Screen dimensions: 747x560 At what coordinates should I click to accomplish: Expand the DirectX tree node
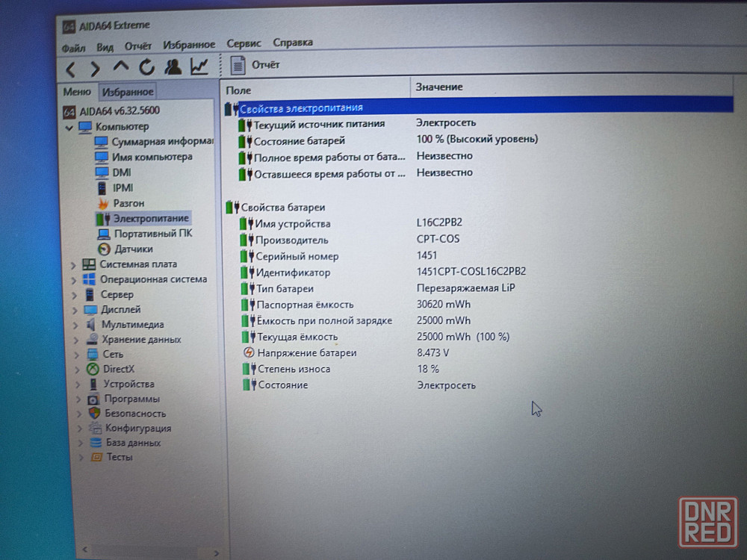pos(78,370)
